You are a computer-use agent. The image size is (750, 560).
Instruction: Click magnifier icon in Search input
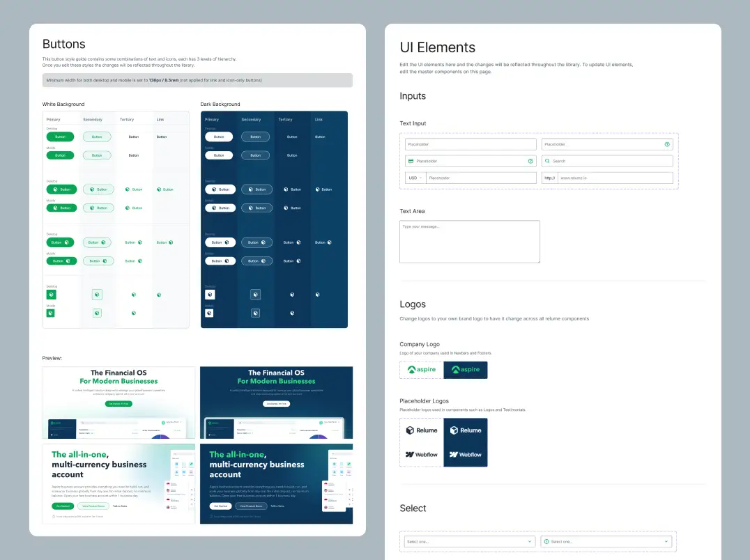547,161
